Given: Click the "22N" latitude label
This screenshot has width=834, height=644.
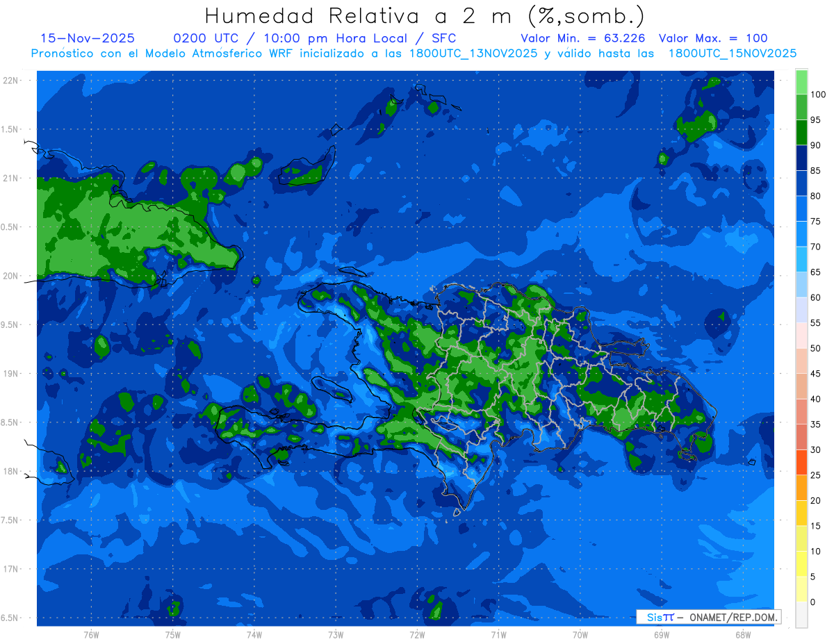Looking at the screenshot, I should (11, 80).
